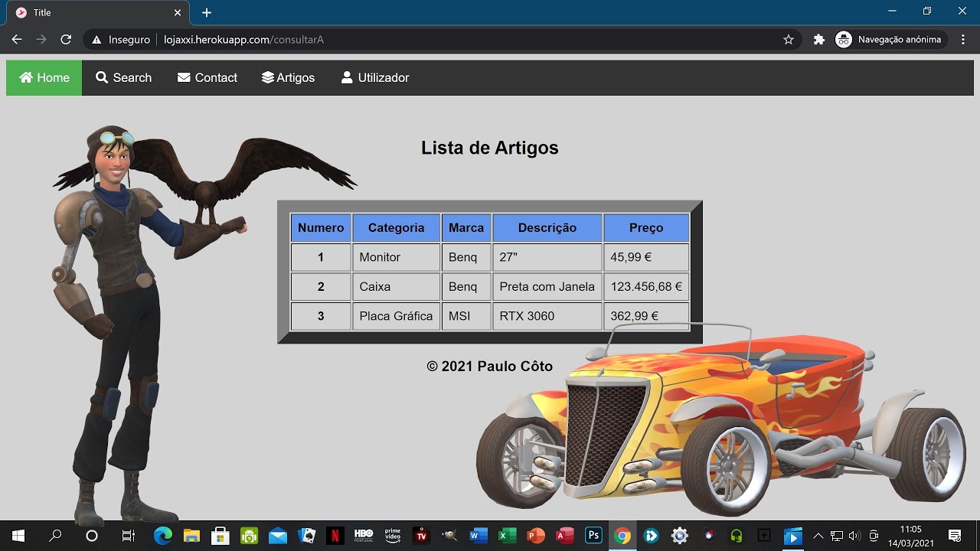Open Microsoft Excel from the taskbar
The width and height of the screenshot is (980, 551).
click(508, 536)
